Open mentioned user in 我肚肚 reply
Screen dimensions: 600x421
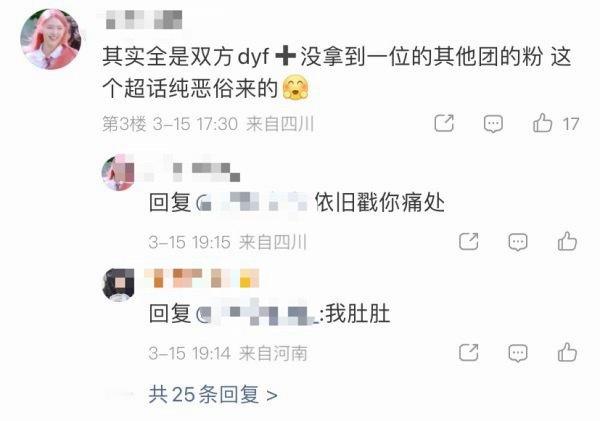pyautogui.click(x=258, y=314)
